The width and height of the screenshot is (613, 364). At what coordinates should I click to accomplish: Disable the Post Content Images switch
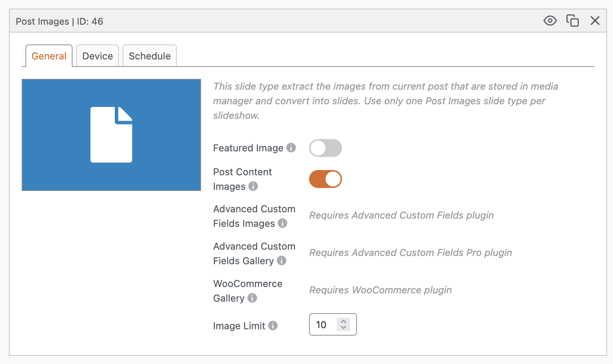tap(325, 179)
